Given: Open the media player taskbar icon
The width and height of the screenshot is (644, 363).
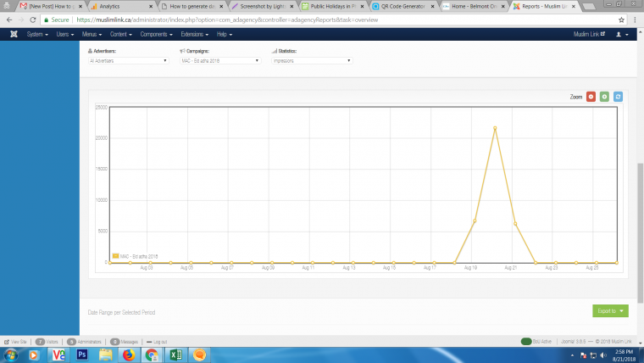Looking at the screenshot, I should point(34,355).
